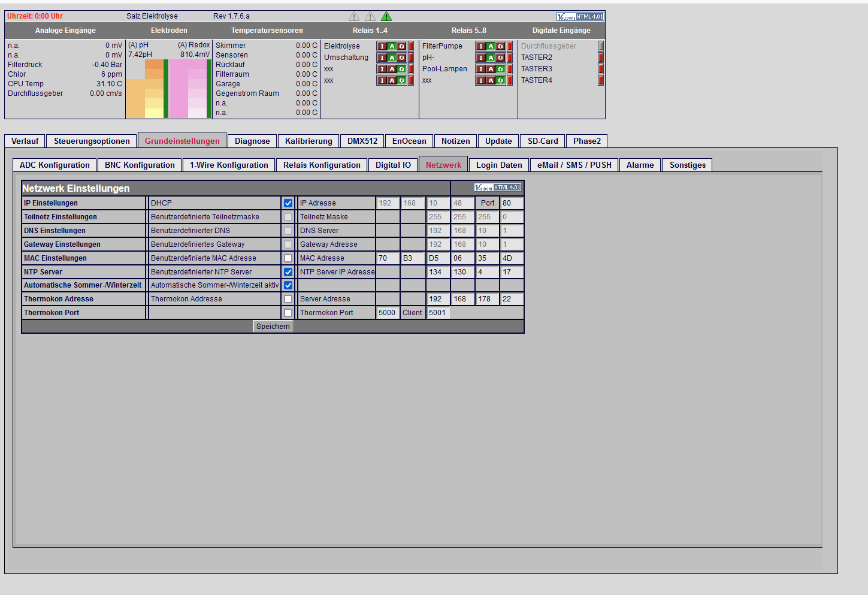Open the DMX512 tab
Viewport: 868px width, 595px height.
pos(362,141)
